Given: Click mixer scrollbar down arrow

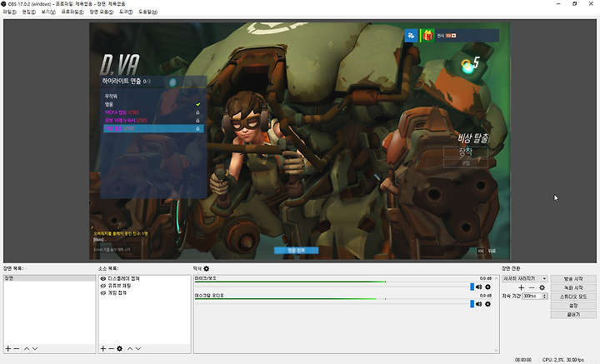Looking at the screenshot, I should (x=497, y=350).
